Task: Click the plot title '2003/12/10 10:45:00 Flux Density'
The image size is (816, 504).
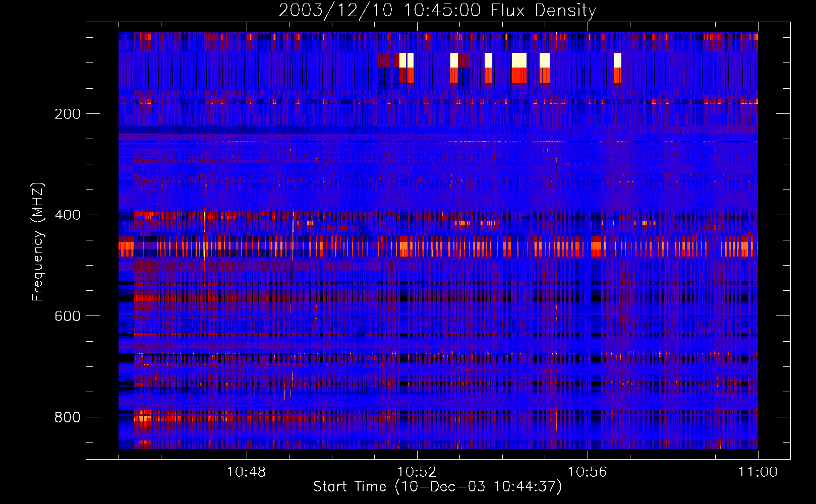Action: [437, 10]
